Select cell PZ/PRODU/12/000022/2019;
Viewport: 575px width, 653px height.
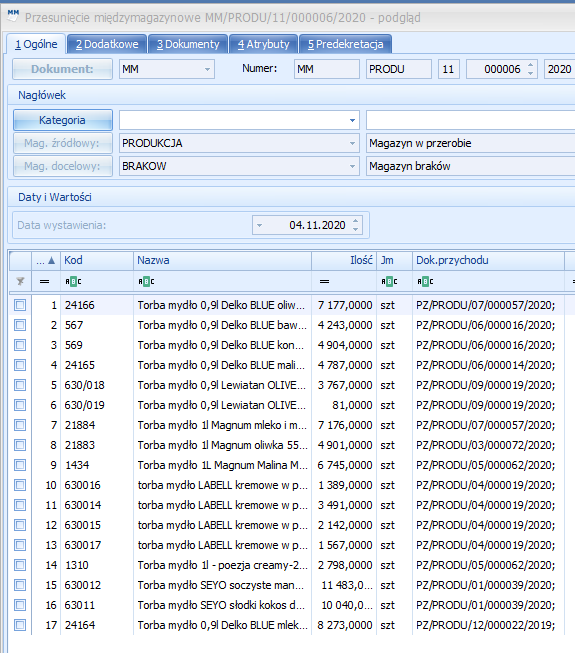coord(488,625)
